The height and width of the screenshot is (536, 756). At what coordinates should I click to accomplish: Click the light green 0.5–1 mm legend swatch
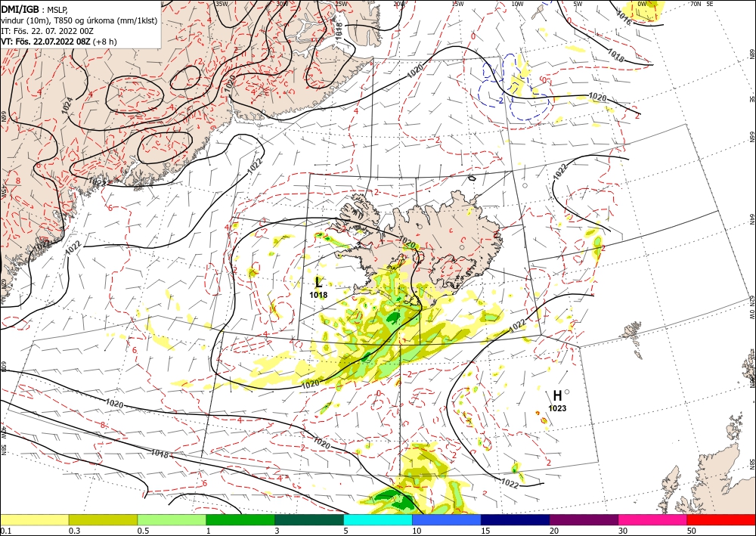[x=172, y=519]
